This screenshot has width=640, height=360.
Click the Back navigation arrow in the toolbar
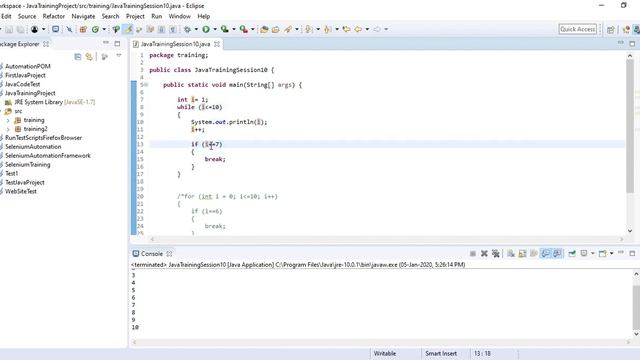358,29
